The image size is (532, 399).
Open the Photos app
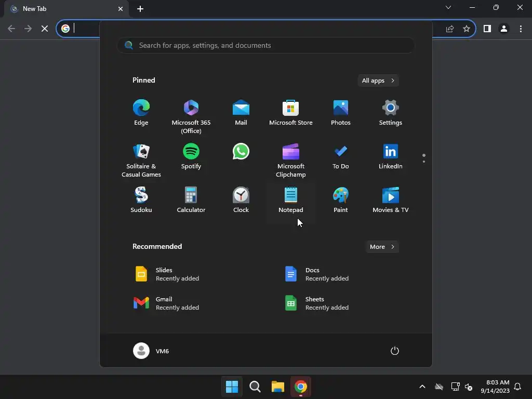(x=341, y=113)
